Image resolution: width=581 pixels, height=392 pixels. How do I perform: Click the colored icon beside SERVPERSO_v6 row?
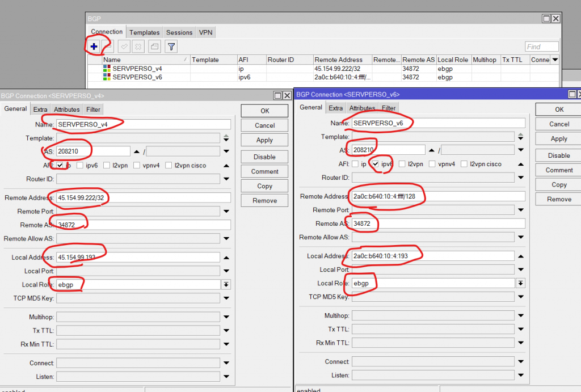click(x=107, y=77)
